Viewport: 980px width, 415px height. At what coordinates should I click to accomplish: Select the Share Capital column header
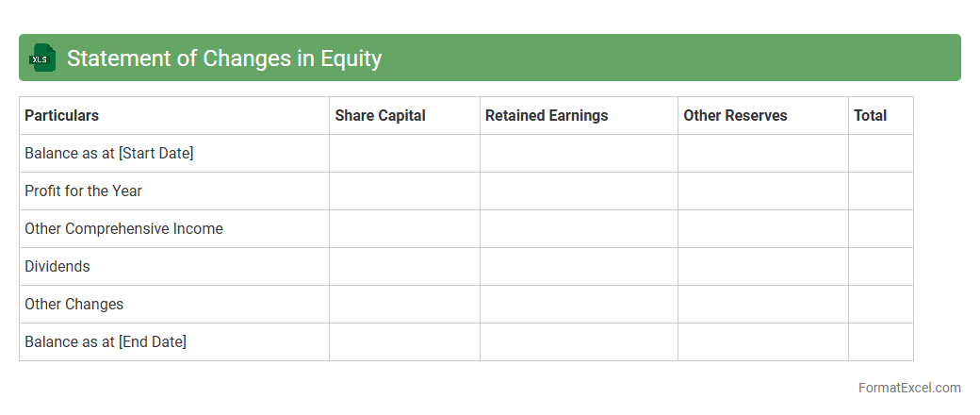tap(380, 116)
